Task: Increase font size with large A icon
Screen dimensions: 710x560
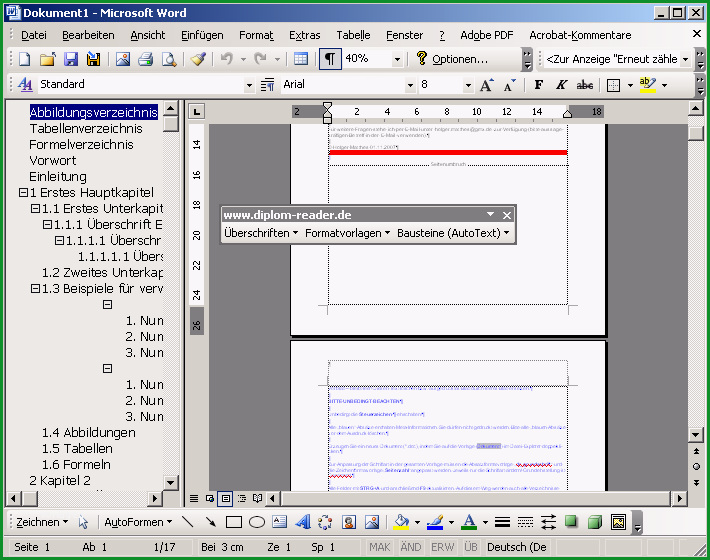Action: coord(487,85)
